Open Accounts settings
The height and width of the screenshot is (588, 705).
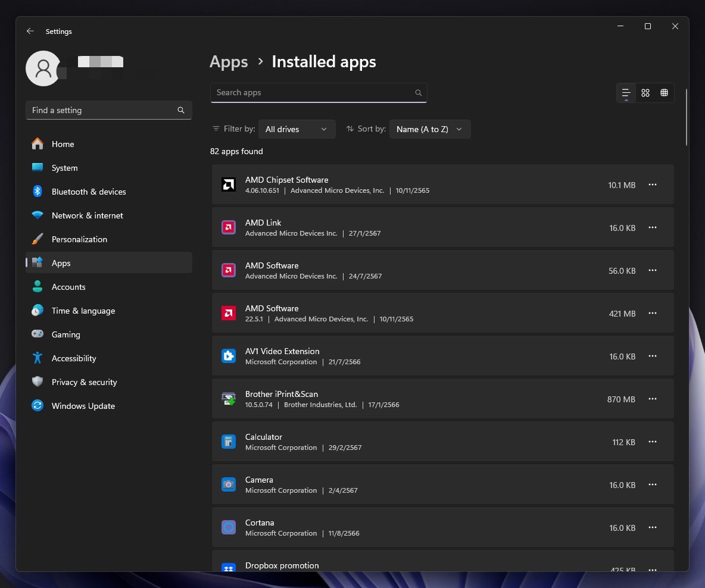[109, 287]
